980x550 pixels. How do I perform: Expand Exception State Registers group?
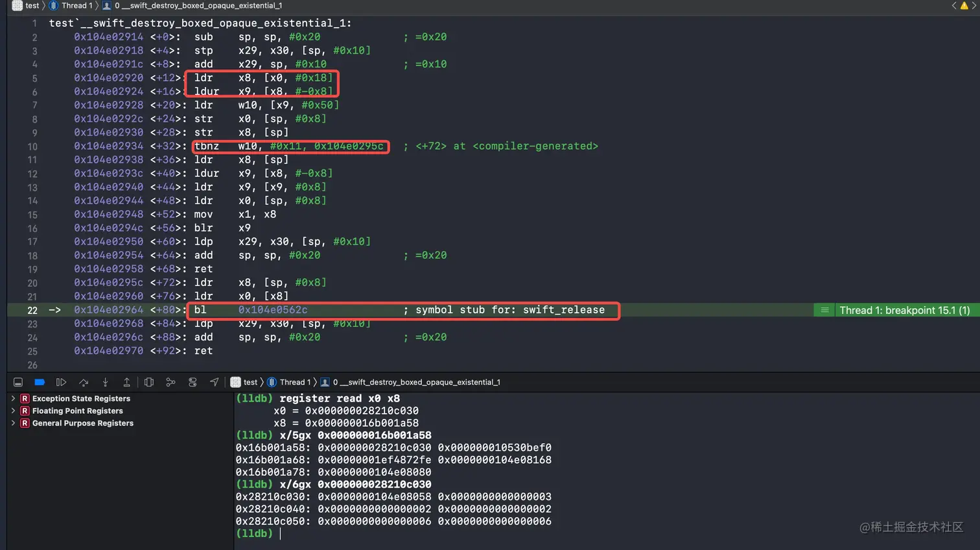13,399
